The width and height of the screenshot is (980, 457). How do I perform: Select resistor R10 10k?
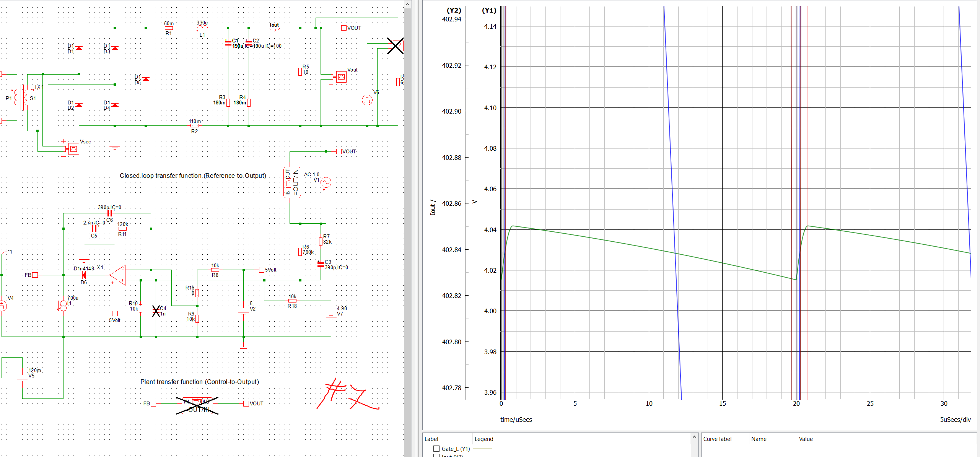[x=141, y=308]
